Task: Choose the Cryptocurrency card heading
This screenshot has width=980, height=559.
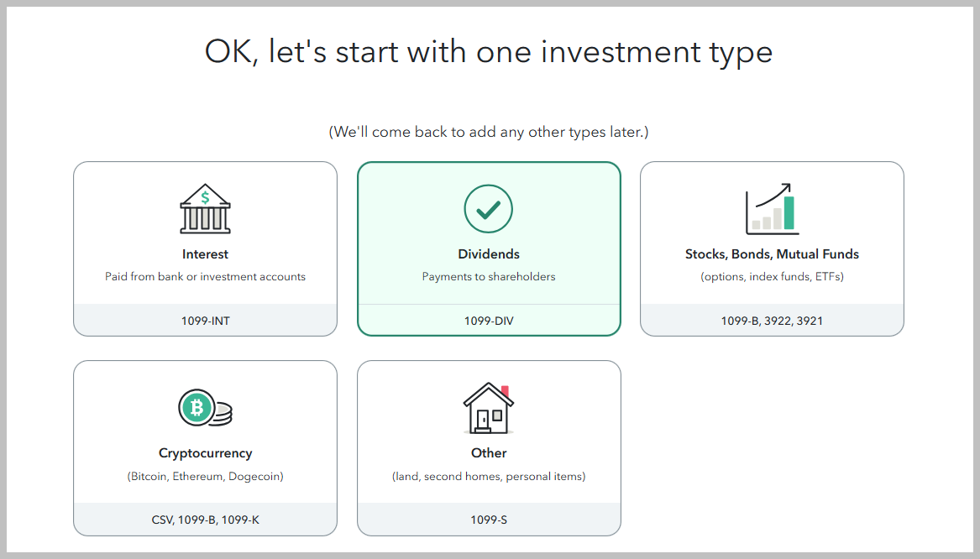Action: [x=205, y=453]
